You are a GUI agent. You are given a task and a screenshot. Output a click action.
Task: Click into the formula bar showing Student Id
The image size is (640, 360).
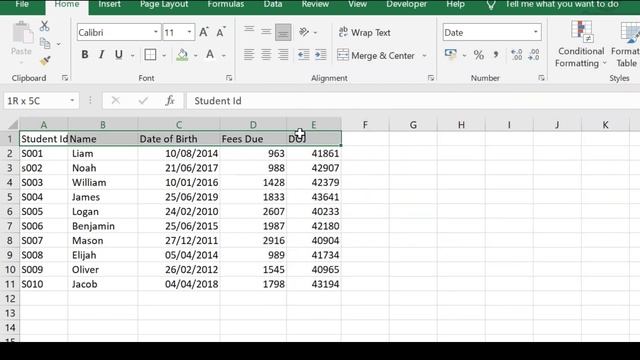point(413,101)
